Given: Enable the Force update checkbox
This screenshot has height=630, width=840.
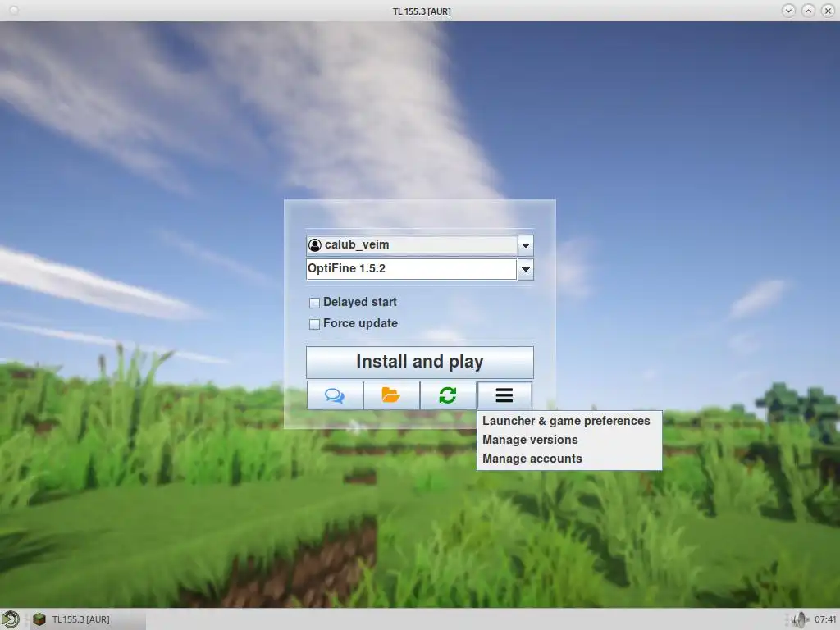Looking at the screenshot, I should (x=314, y=324).
